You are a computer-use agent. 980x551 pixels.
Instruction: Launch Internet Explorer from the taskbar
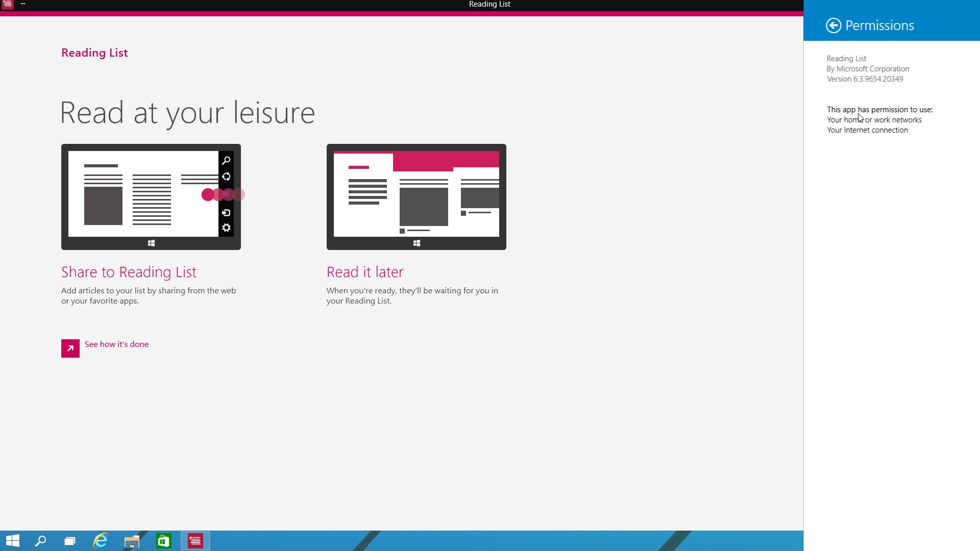tap(101, 541)
